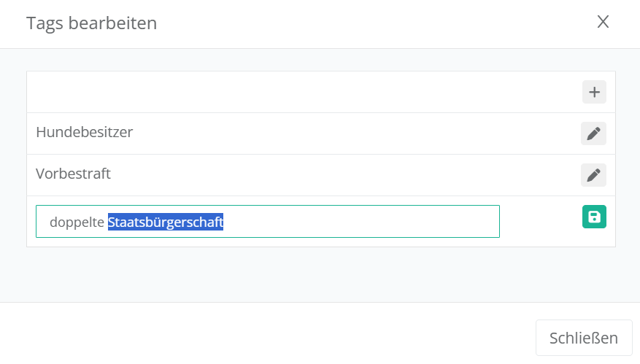The height and width of the screenshot is (364, 640).
Task: Click pencil icon next to Vorbestraft
Action: (594, 175)
